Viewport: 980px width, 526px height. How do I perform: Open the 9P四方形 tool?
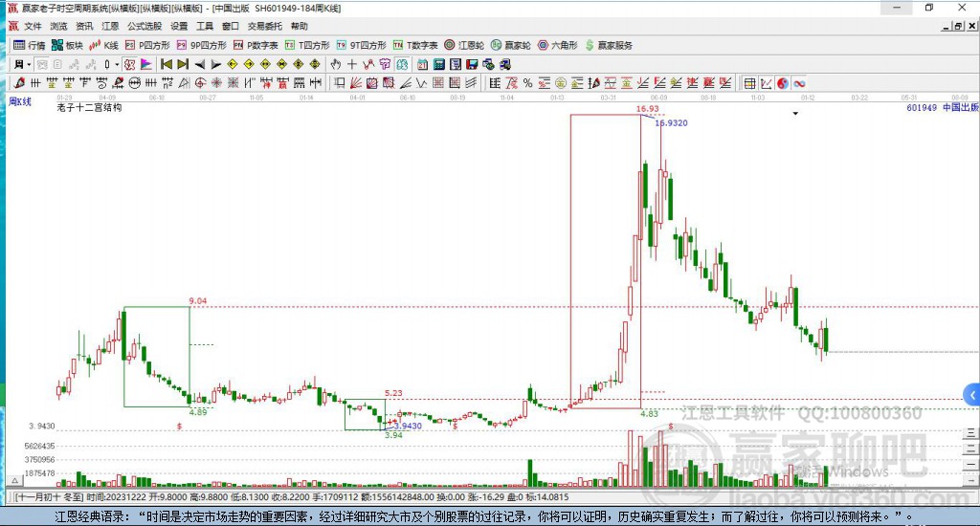click(201, 45)
